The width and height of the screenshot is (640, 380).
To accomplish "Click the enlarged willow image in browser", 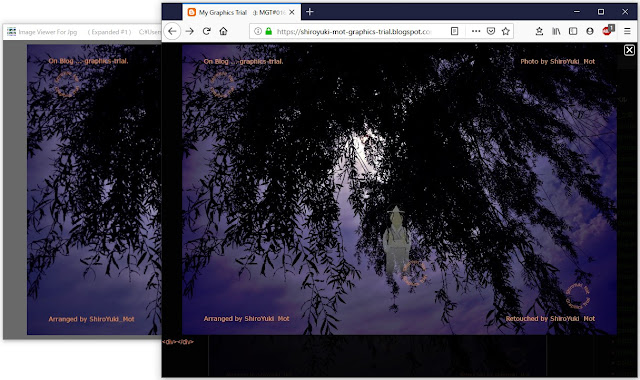I will (x=399, y=189).
